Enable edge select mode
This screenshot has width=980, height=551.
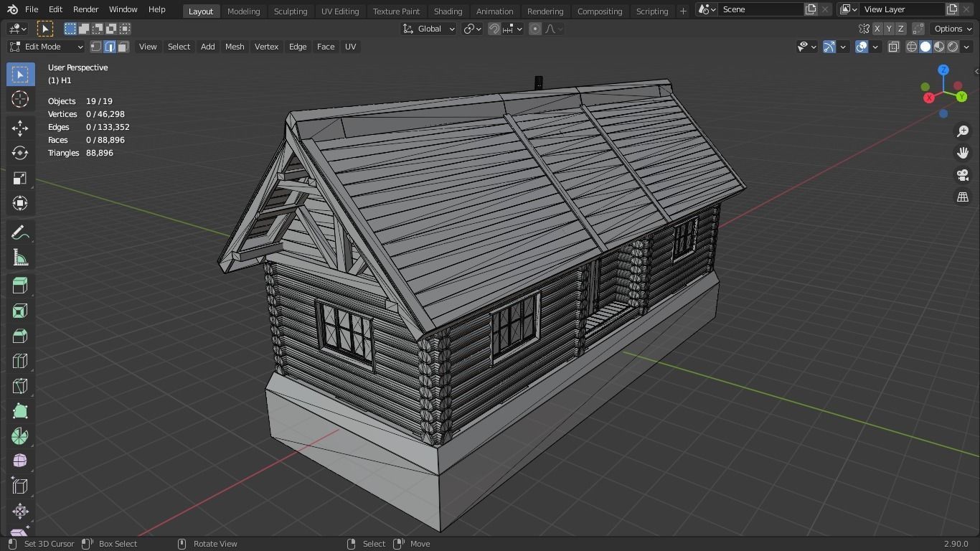pyautogui.click(x=110, y=47)
